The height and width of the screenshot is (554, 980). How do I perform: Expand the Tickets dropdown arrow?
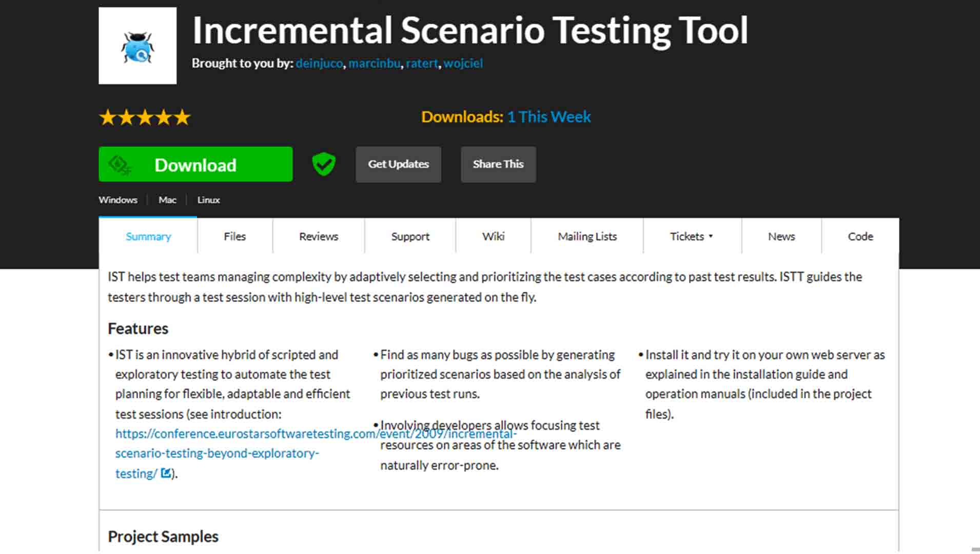click(x=711, y=236)
